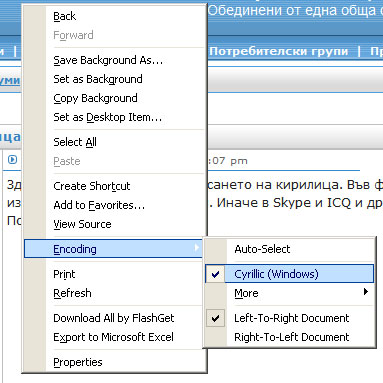Click Add to Favorites...
This screenshot has width=383, height=383.
pos(114,205)
